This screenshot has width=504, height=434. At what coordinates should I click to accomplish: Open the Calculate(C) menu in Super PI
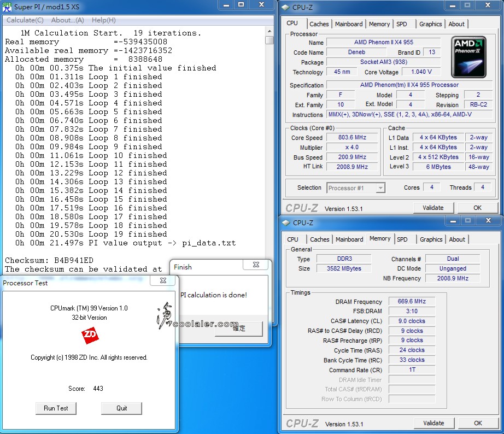pos(25,20)
